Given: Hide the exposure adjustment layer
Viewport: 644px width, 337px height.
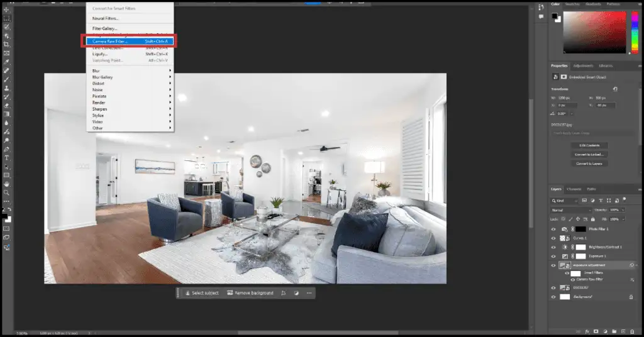Looking at the screenshot, I should pos(553,265).
